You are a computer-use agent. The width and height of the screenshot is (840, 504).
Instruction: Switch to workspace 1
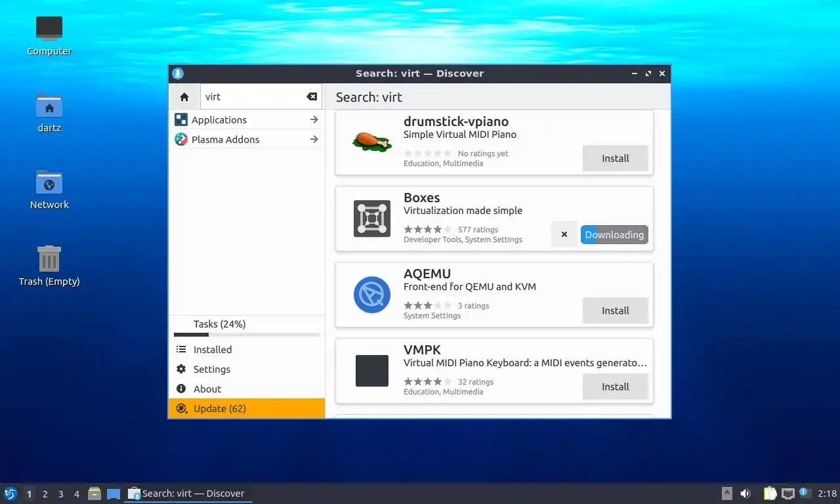tap(29, 493)
